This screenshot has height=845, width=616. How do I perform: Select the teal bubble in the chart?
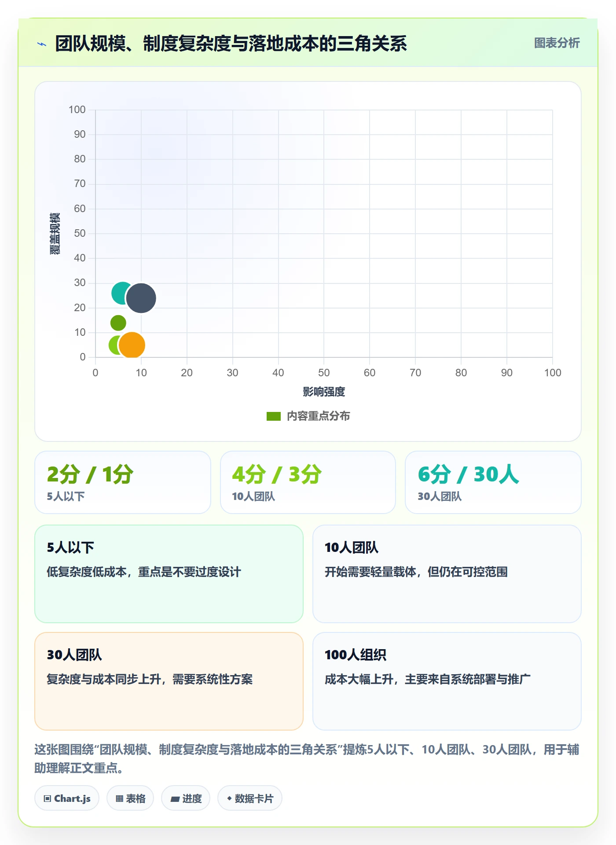[119, 293]
